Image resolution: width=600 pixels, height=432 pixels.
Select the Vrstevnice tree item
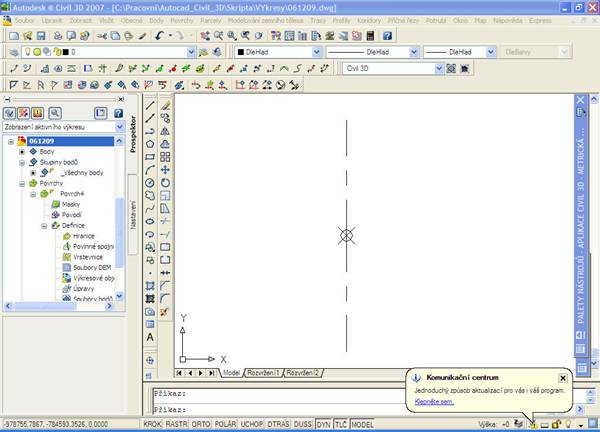(x=88, y=257)
